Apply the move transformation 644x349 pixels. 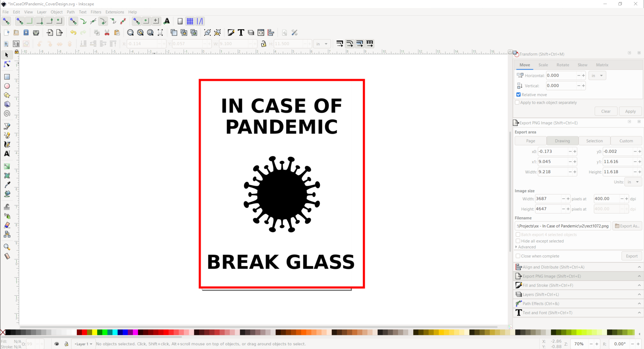pyautogui.click(x=630, y=111)
